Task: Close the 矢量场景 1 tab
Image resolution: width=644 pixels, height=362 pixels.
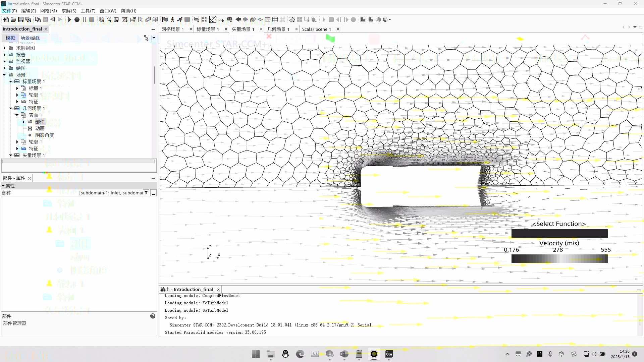Action: tap(261, 29)
